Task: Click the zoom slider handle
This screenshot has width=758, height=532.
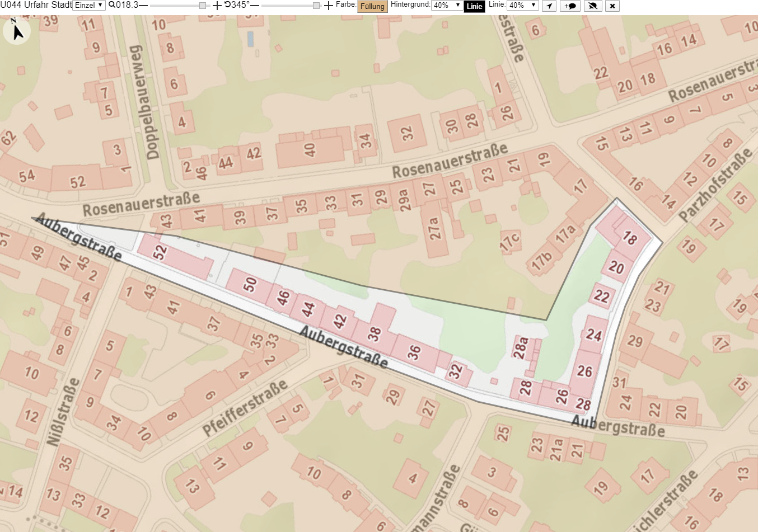Action: (x=203, y=6)
